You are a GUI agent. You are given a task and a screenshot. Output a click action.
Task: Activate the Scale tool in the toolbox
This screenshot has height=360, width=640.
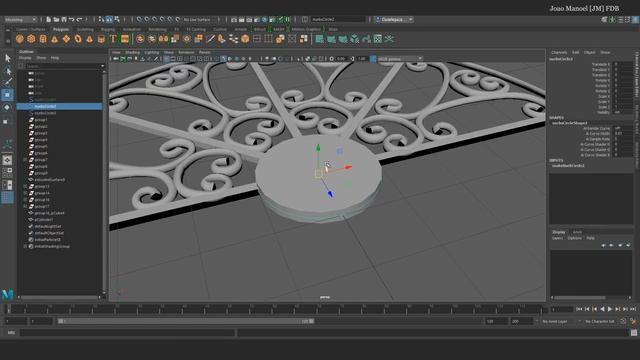(x=6, y=122)
